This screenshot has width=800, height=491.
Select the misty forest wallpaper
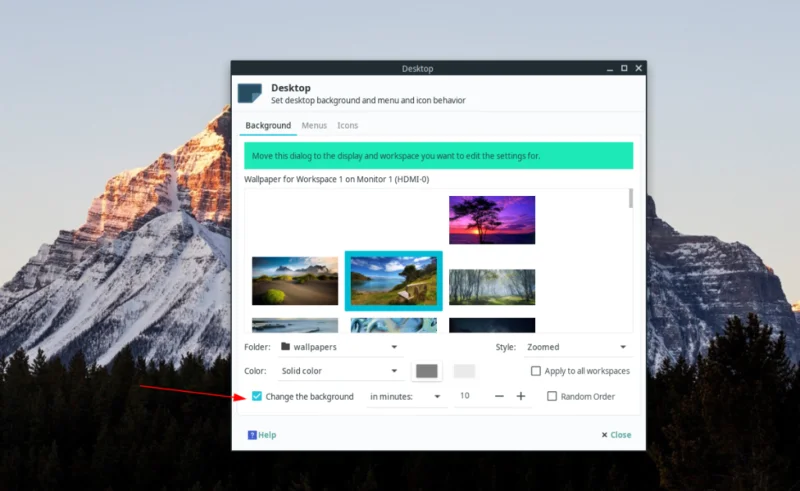click(x=492, y=287)
